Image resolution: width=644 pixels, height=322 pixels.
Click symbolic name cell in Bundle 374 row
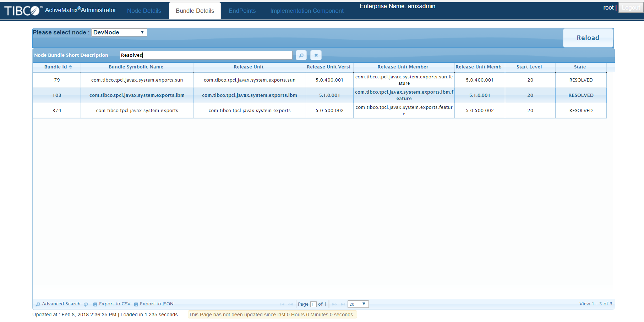(137, 111)
